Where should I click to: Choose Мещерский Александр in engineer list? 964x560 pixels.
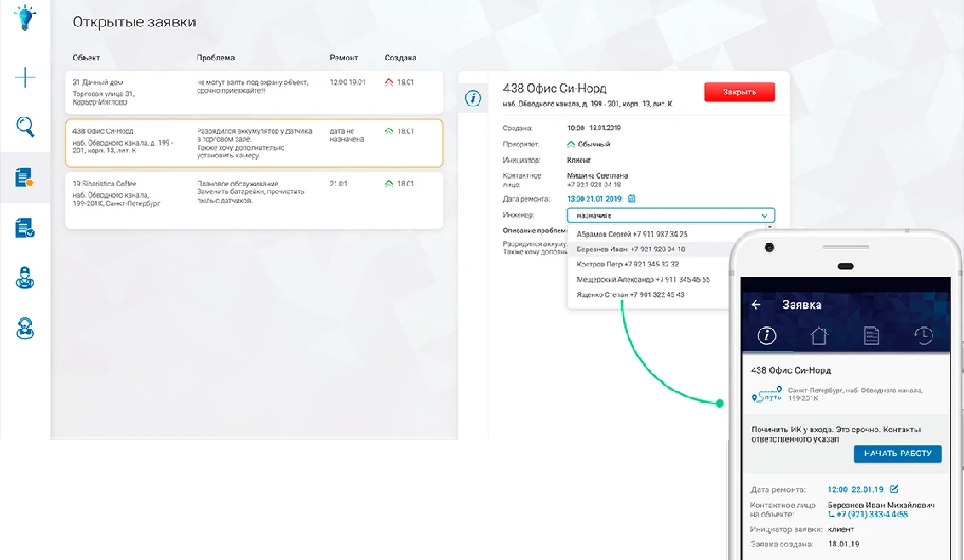tap(643, 279)
